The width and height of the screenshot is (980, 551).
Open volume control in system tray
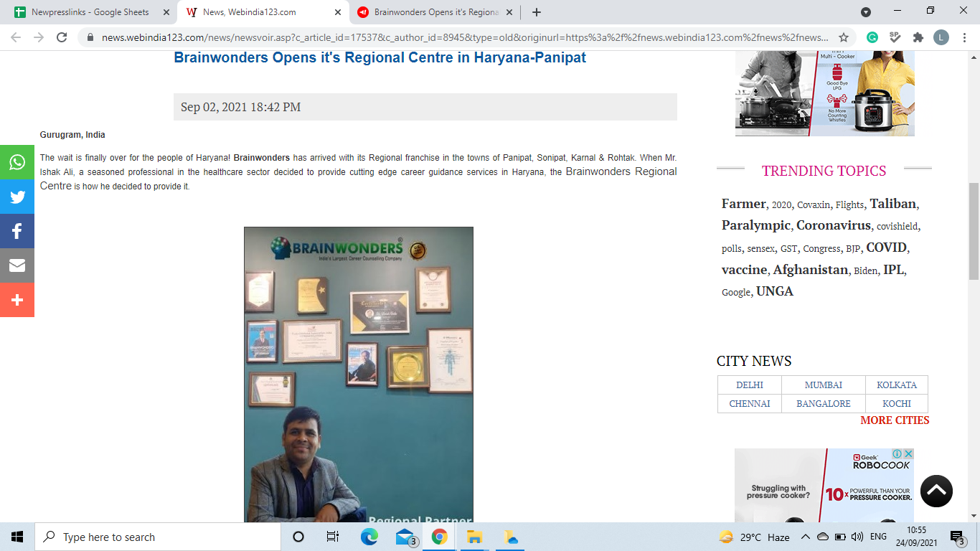coord(857,537)
